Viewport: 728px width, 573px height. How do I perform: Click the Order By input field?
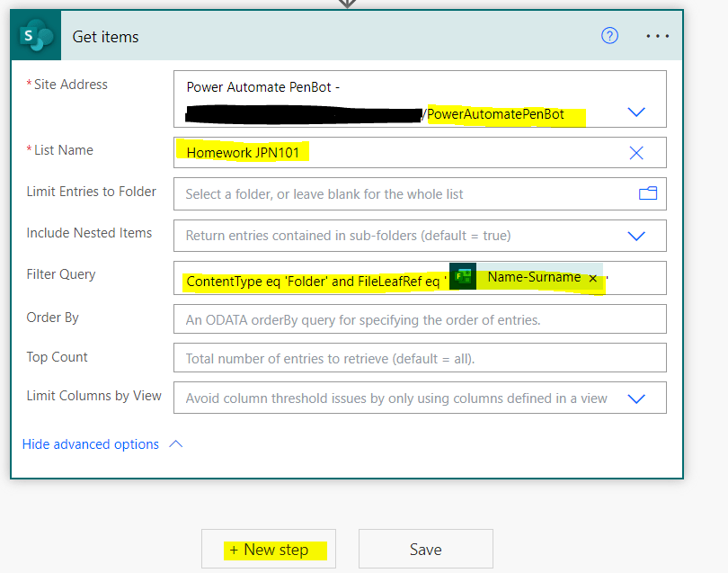pyautogui.click(x=419, y=319)
